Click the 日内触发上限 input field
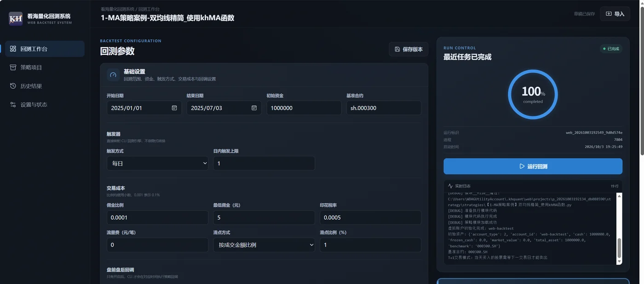644x284 pixels. pos(264,163)
